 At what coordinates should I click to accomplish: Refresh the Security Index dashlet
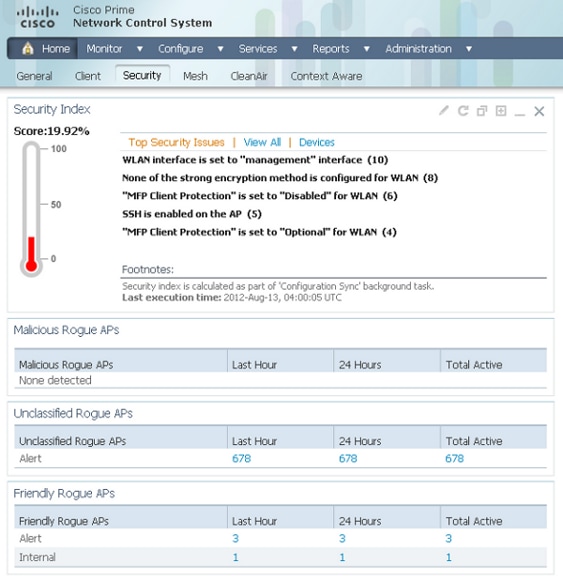463,111
